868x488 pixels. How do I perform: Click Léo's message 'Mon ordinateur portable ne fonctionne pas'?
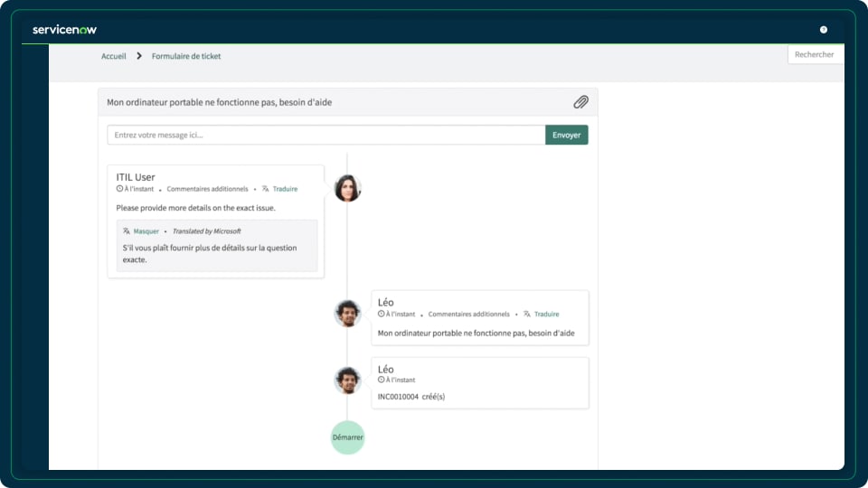coord(476,333)
